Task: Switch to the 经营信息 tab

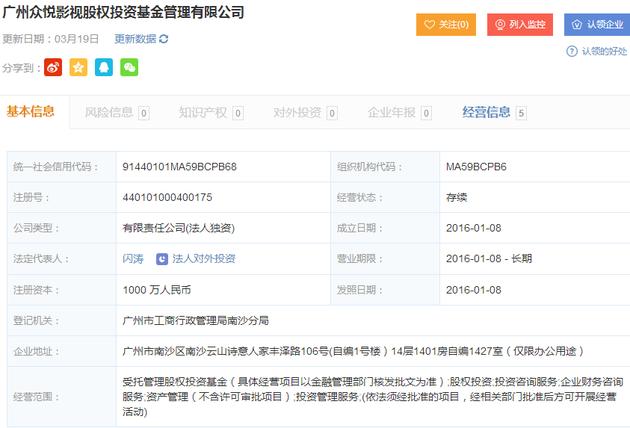Action: pos(486,112)
